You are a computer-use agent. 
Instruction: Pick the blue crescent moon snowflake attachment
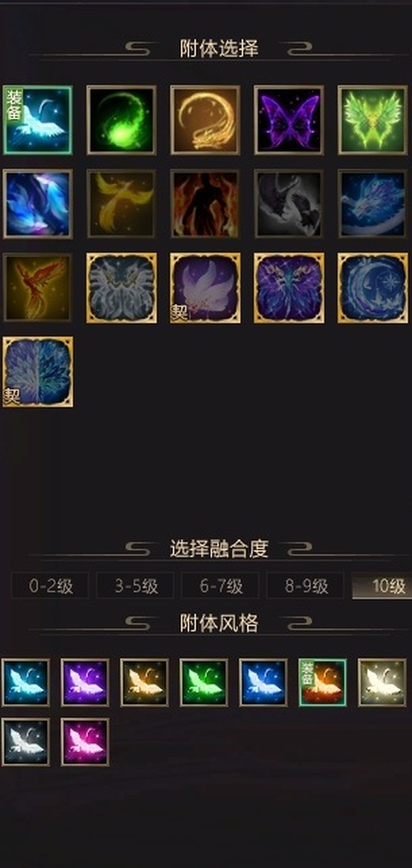[373, 288]
